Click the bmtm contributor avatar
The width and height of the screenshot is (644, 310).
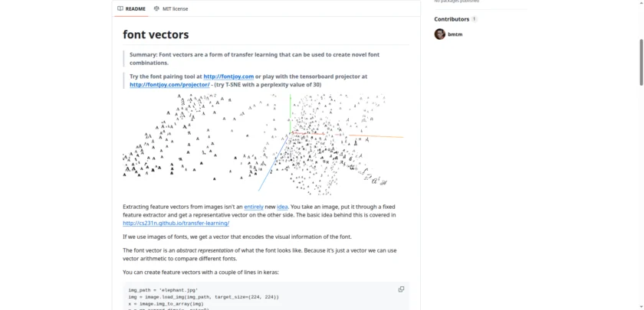439,34
